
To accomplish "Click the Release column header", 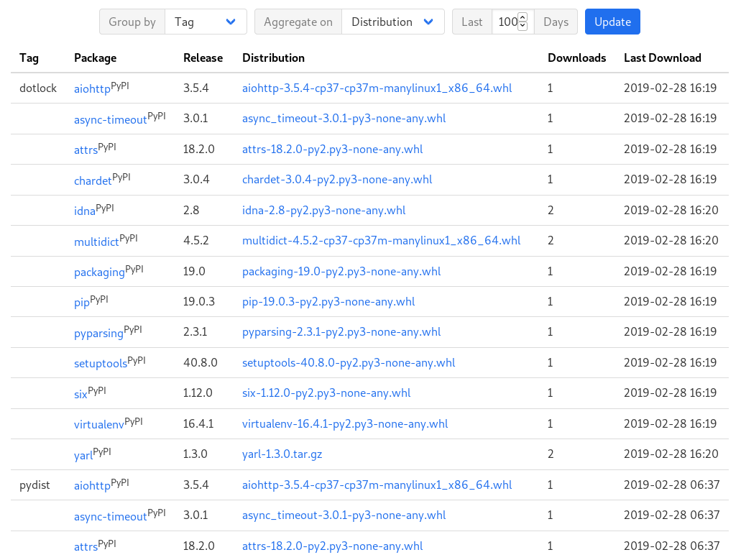I will point(203,58).
